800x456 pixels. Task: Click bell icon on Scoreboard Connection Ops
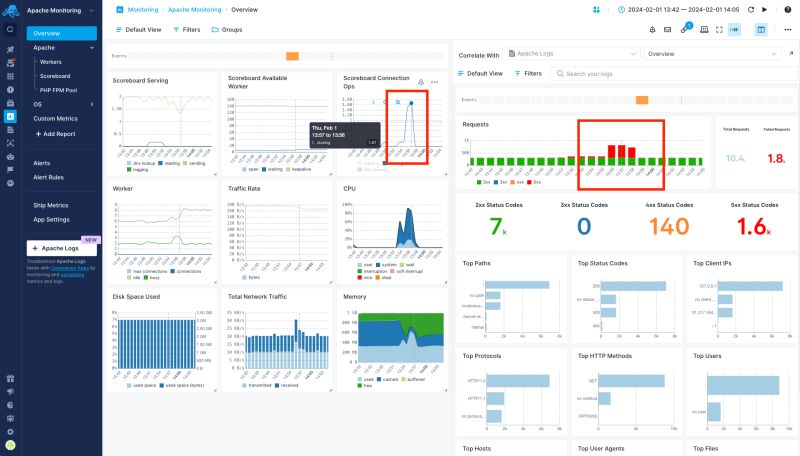click(x=421, y=82)
